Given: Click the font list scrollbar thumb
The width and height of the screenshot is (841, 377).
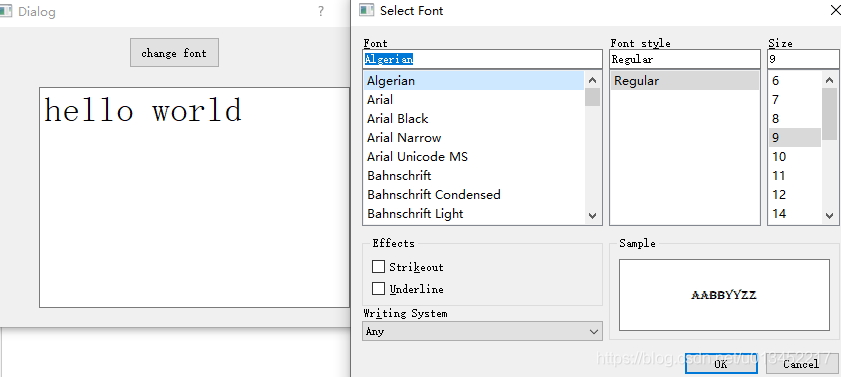Looking at the screenshot, I should (x=593, y=98).
